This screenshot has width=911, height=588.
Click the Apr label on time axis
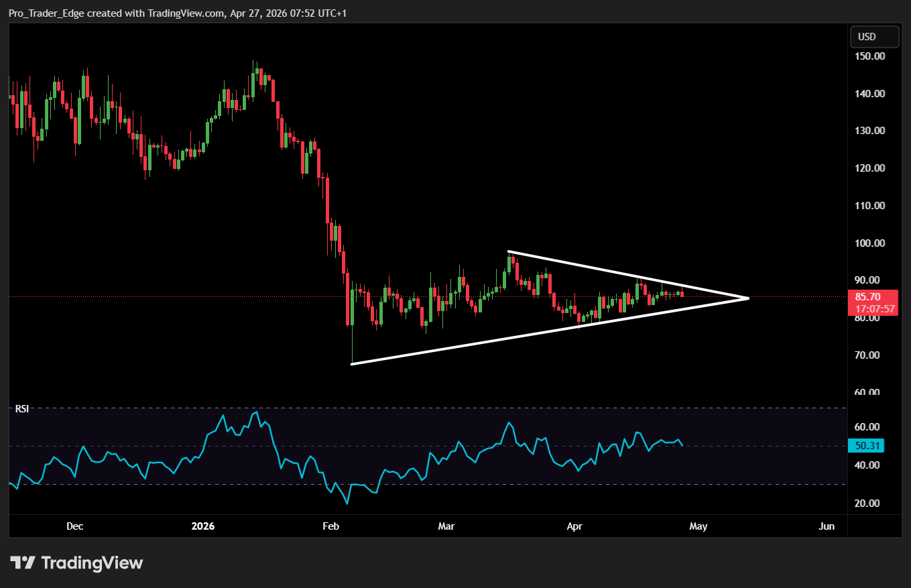click(x=574, y=526)
